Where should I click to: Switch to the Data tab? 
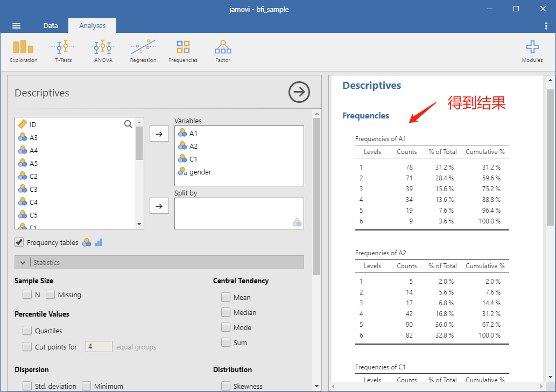point(51,25)
